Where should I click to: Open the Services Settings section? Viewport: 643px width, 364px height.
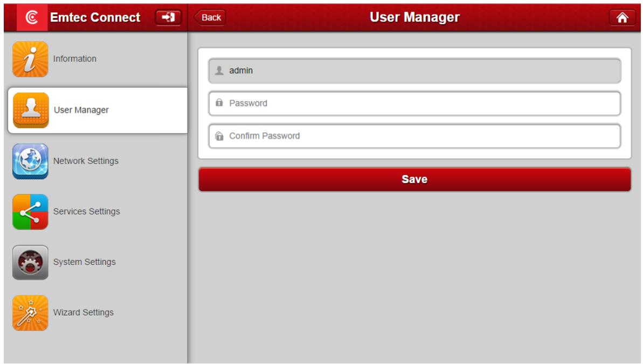[x=81, y=210]
